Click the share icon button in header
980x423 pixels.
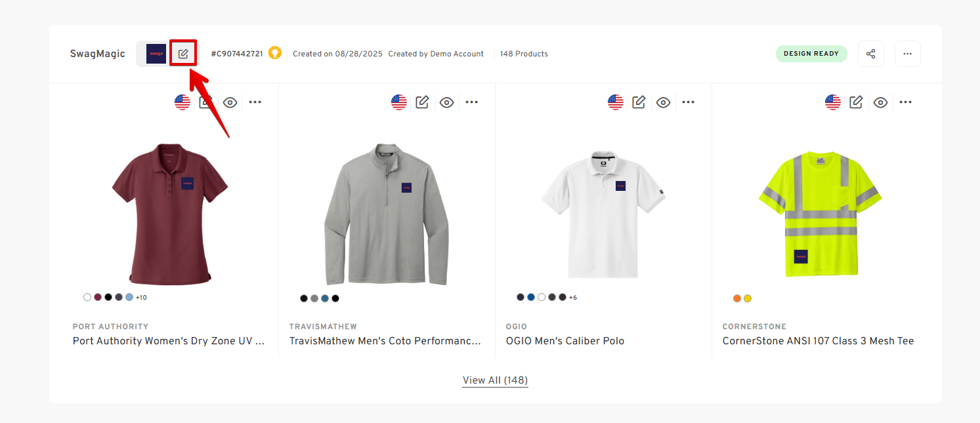(x=870, y=54)
